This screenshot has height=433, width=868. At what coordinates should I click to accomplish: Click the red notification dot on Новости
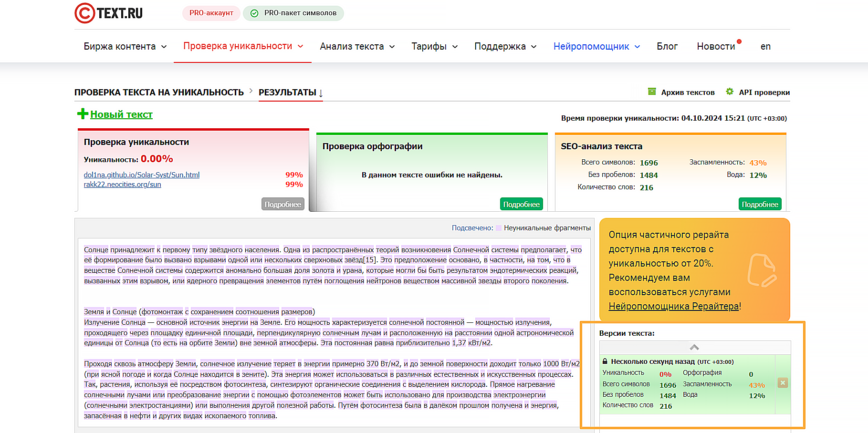click(739, 41)
